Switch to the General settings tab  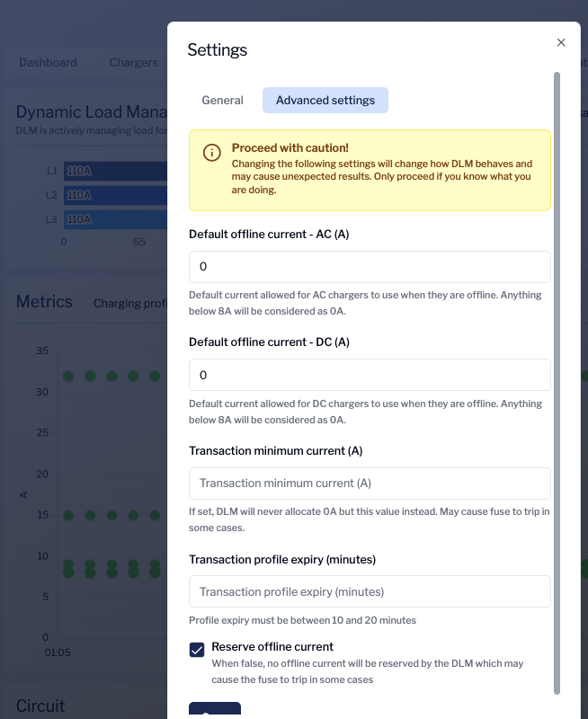click(x=222, y=100)
